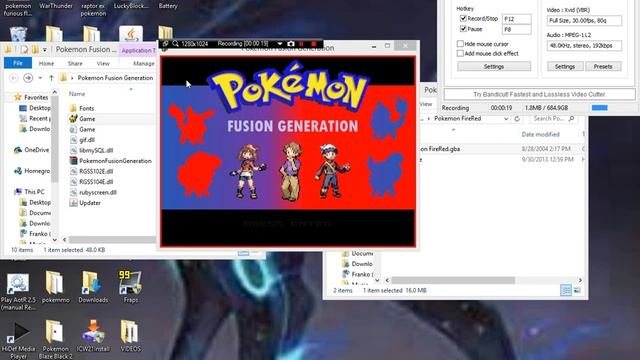Viewport: 640px width, 360px height.
Task: Stop recording with the red stop square
Action: (313, 44)
